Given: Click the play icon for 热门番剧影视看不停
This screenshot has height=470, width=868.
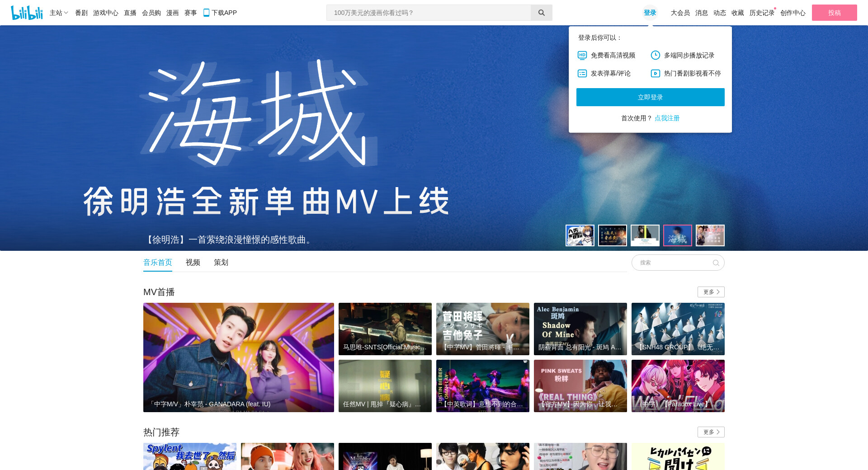Looking at the screenshot, I should point(656,73).
